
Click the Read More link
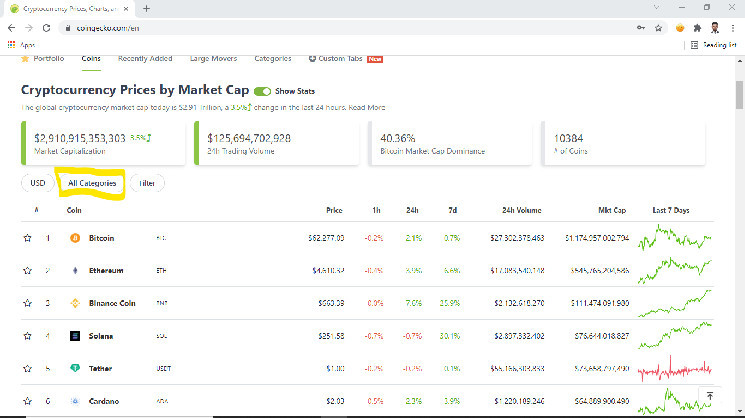369,107
